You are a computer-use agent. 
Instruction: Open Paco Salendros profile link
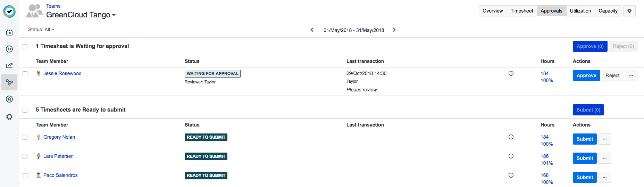pos(60,175)
